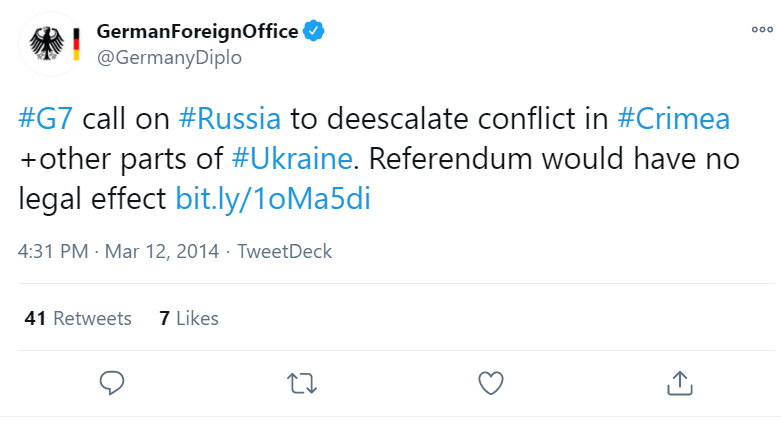Click the German flag stripe beside avatar

coord(76,44)
